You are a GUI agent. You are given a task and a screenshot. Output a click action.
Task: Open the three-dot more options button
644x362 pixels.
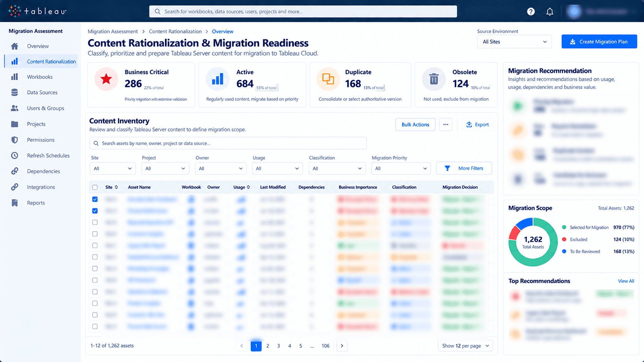click(x=446, y=125)
